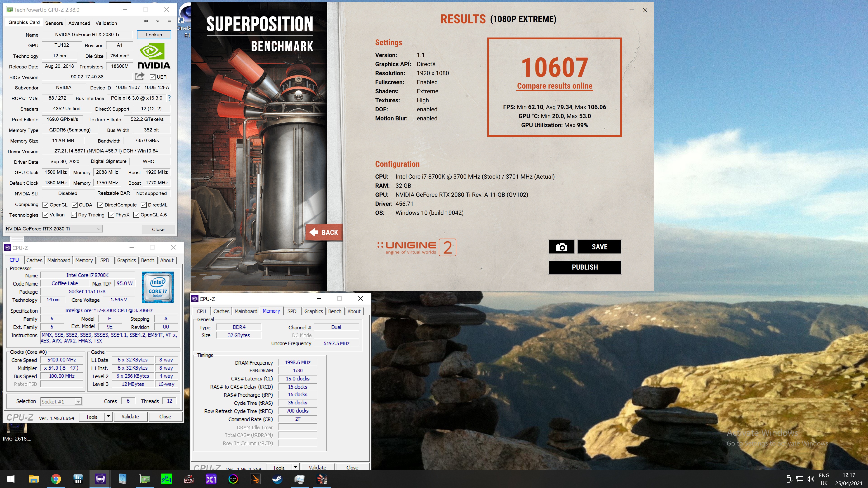Screen dimensions: 868x488
Task: Switch to the CPU-Z taskbar icon
Action: (x=100, y=479)
